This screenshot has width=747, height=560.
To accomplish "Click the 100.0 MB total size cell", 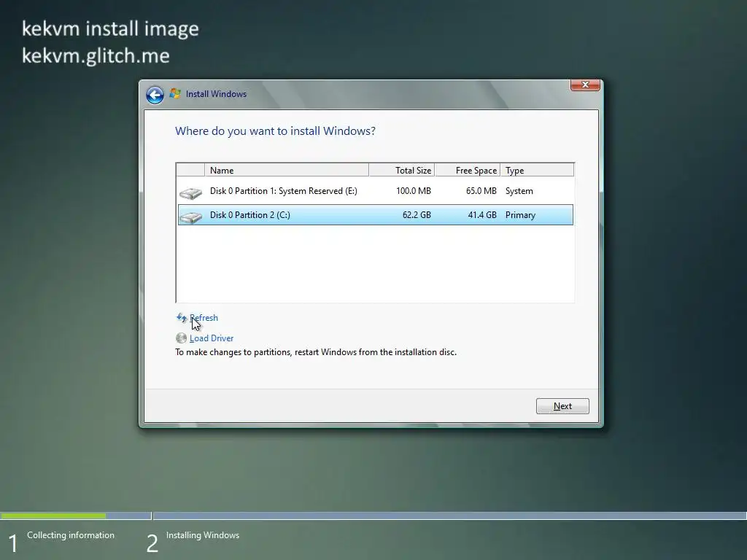I will (414, 191).
